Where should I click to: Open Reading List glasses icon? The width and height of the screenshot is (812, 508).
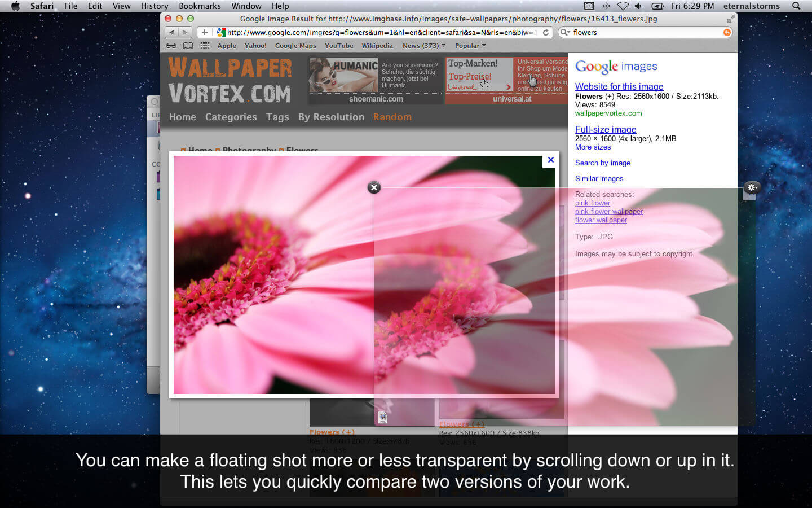pyautogui.click(x=171, y=46)
